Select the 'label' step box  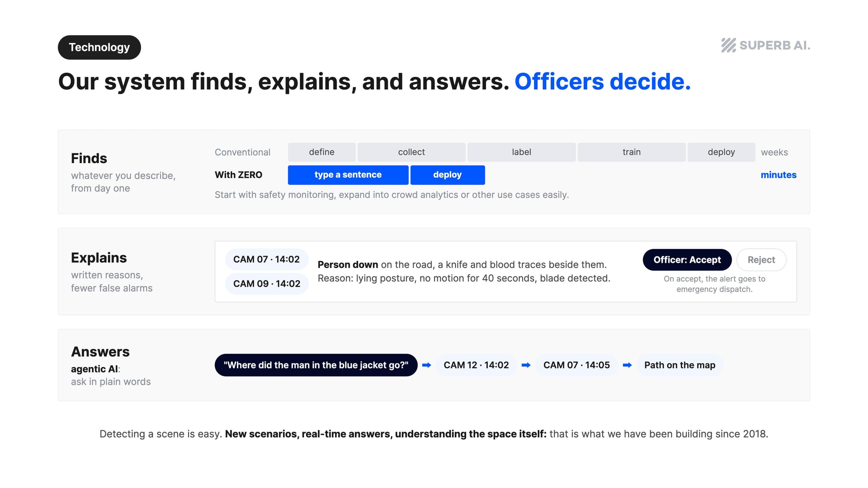coord(522,152)
